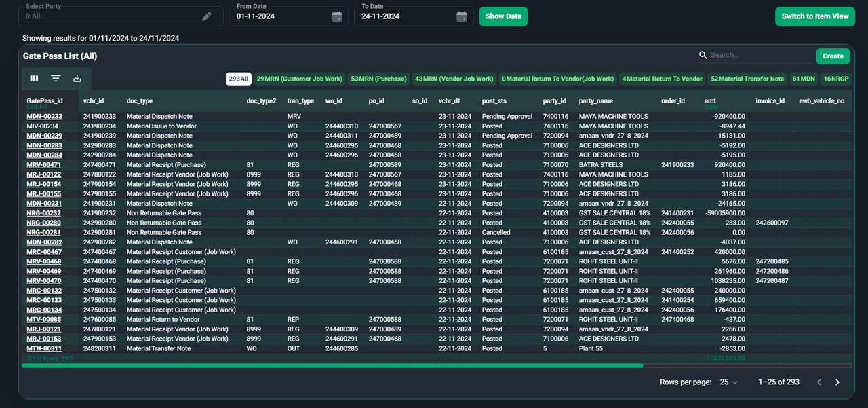This screenshot has width=868, height=408.
Task: Click the download export icon
Action: 77,79
